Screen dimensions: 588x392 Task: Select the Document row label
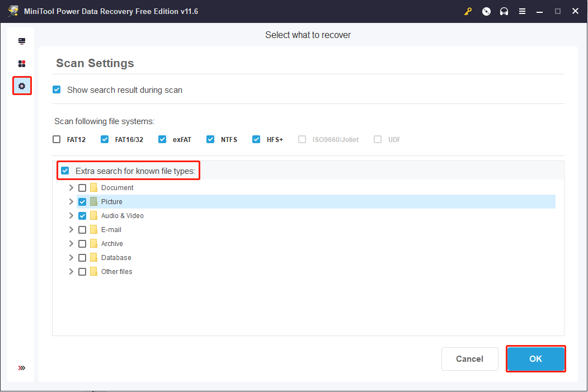point(117,187)
